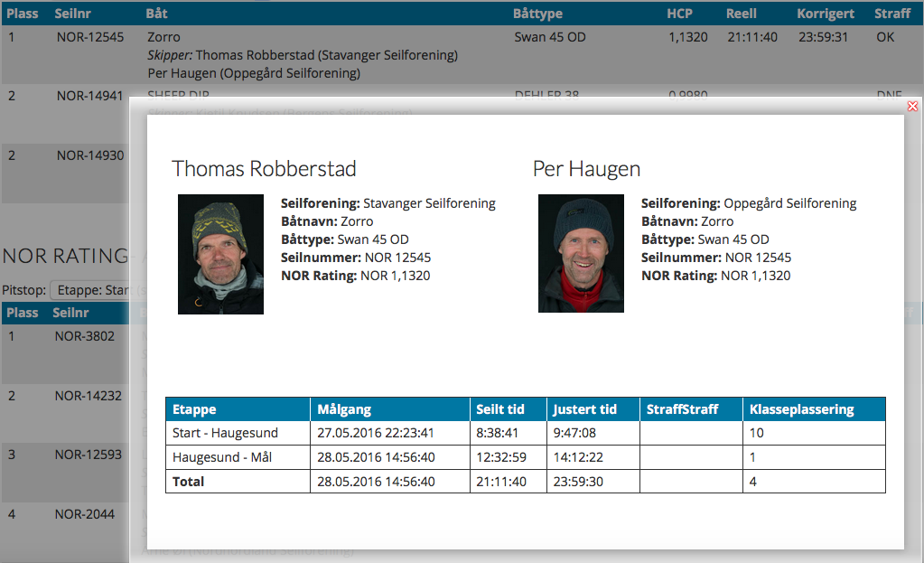
Task: Click sail number NOR-12593
Action: pos(88,455)
